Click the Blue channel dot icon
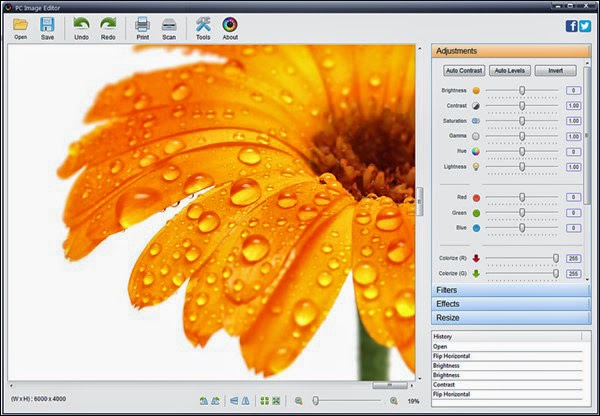 tap(476, 228)
